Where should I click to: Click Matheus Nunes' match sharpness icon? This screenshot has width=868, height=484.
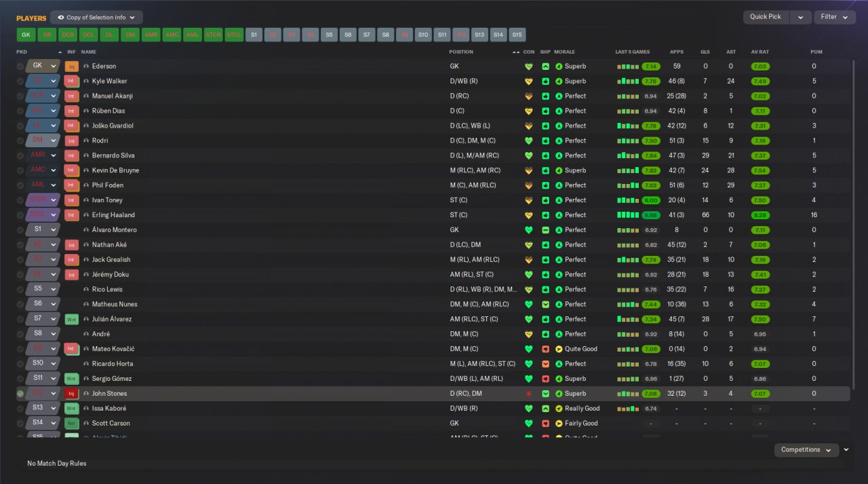(546, 305)
